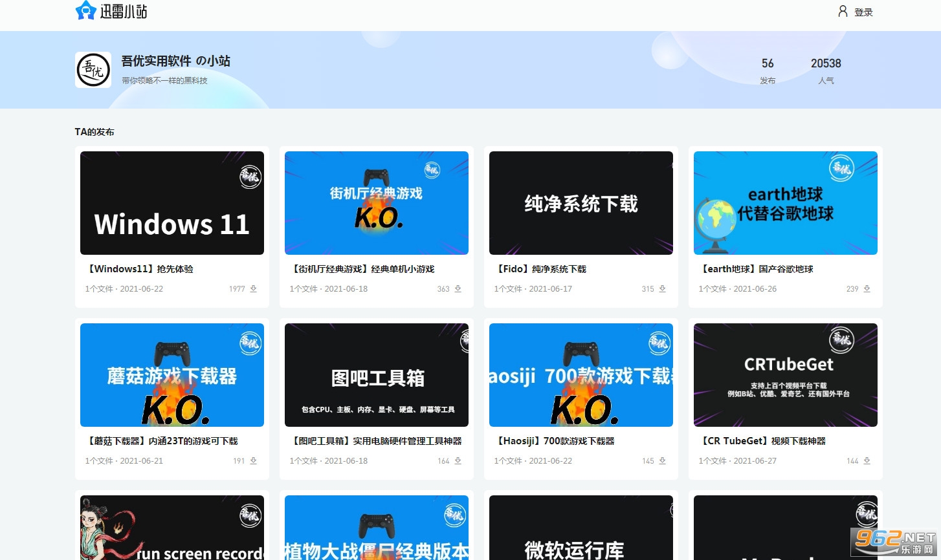Open the 纯净系统下载 thumbnail
This screenshot has width=941, height=560.
(x=581, y=203)
